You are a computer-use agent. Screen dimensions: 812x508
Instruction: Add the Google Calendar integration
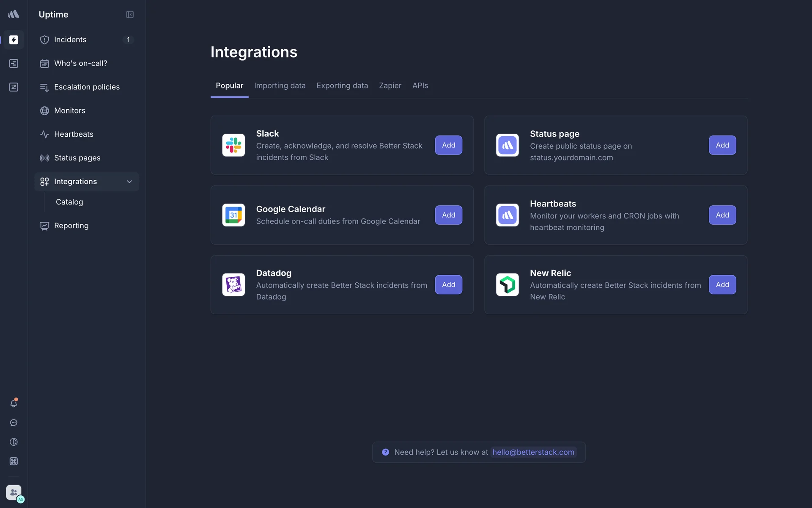(x=448, y=215)
